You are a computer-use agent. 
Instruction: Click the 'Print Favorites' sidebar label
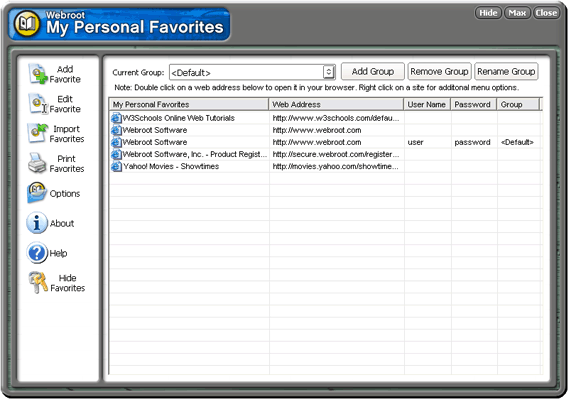pyautogui.click(x=67, y=163)
